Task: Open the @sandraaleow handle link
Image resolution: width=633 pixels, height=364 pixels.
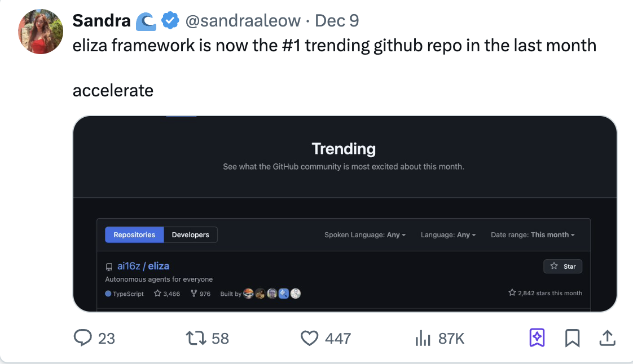Action: (x=243, y=20)
